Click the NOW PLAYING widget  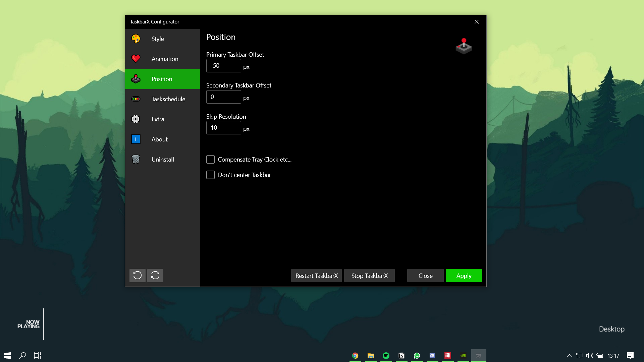click(x=29, y=324)
